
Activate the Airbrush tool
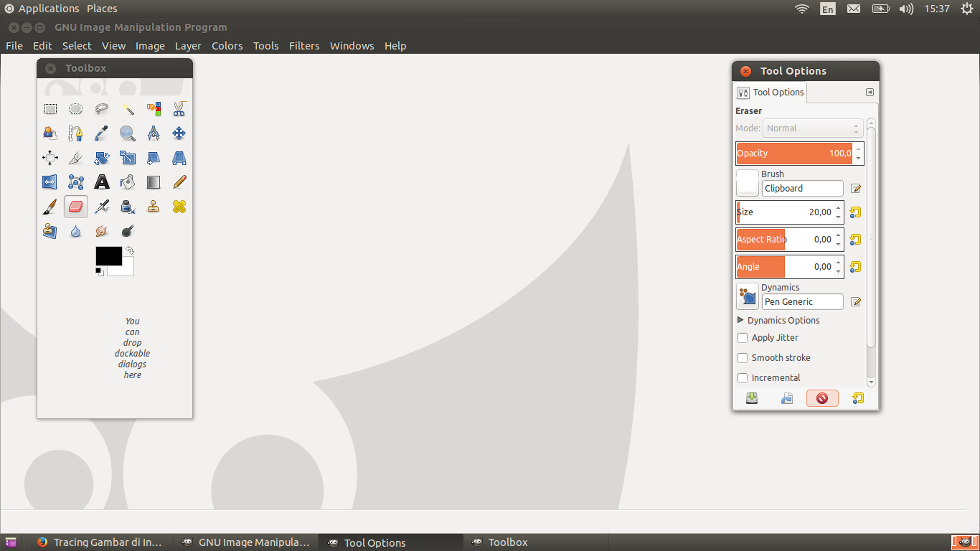pyautogui.click(x=102, y=207)
